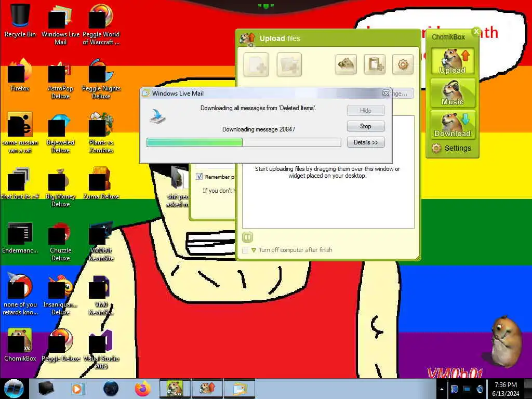Open Firefox desktop icon
Image resolution: width=532 pixels, height=399 pixels.
tap(20, 75)
